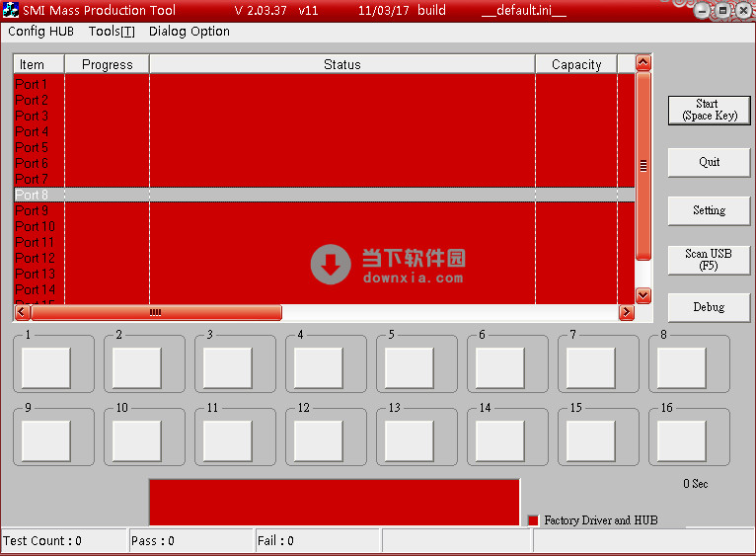Select the Port 3 row

pos(324,117)
